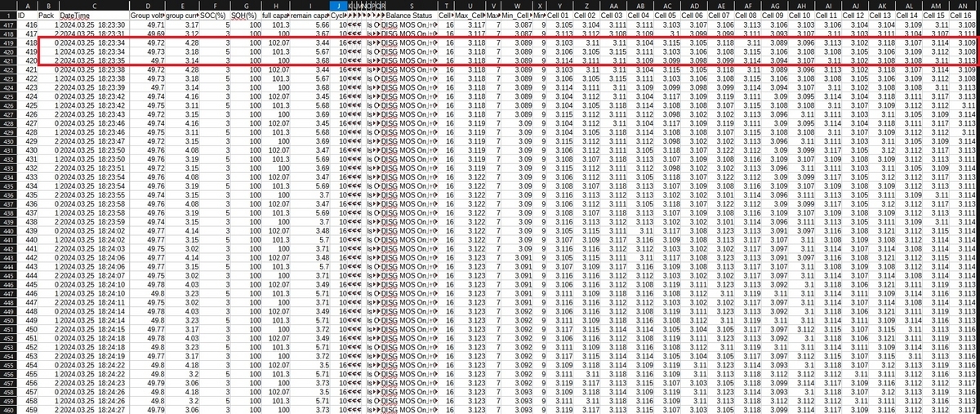
Task: Select column H header
Action: point(275,6)
